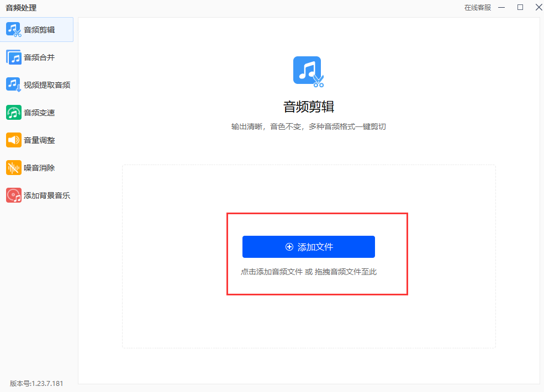Click the plus icon in 添加文件 button
The image size is (544, 392).
289,247
